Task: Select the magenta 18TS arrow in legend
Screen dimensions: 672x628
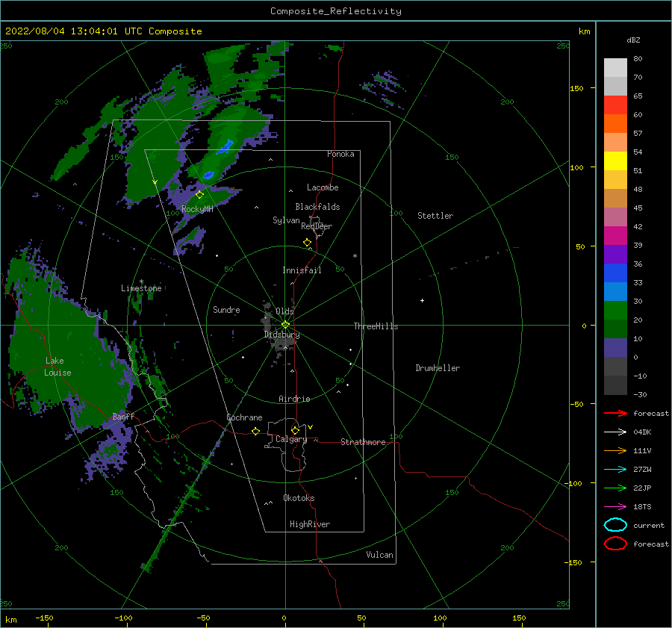Action: point(615,507)
